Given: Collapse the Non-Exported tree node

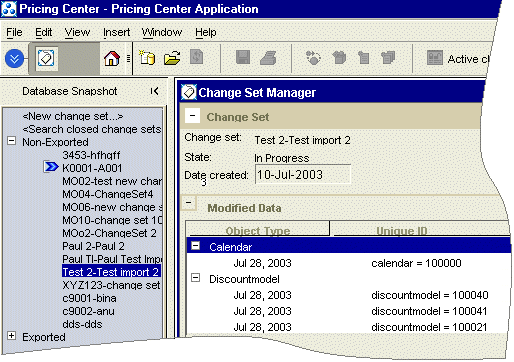Looking at the screenshot, I should tap(11, 141).
